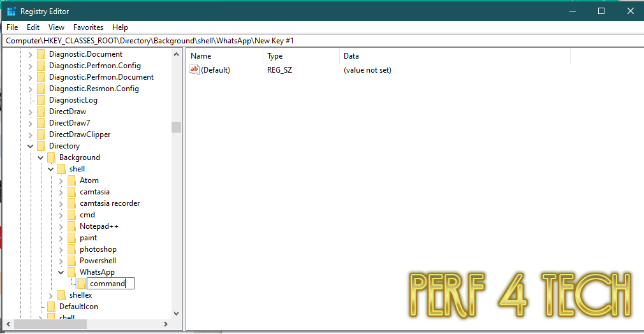This screenshot has height=334, width=644.
Task: Expand the camtasia recorder key
Action: click(x=61, y=204)
